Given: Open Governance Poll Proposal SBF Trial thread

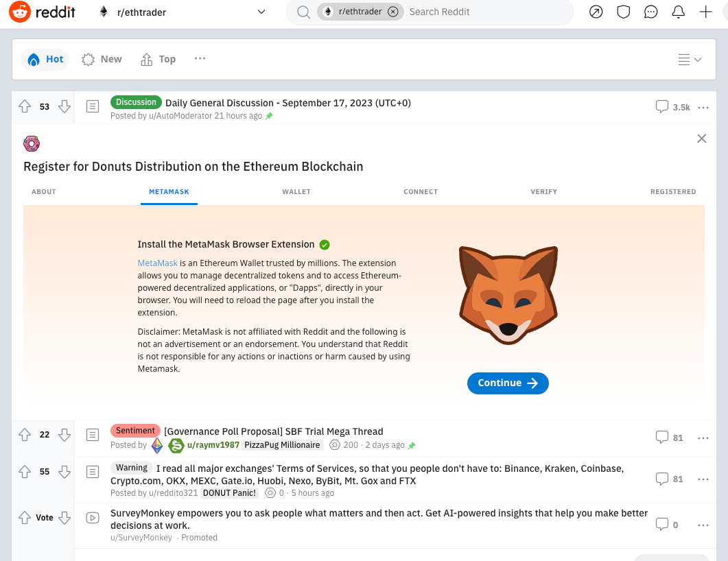Looking at the screenshot, I should 274,431.
